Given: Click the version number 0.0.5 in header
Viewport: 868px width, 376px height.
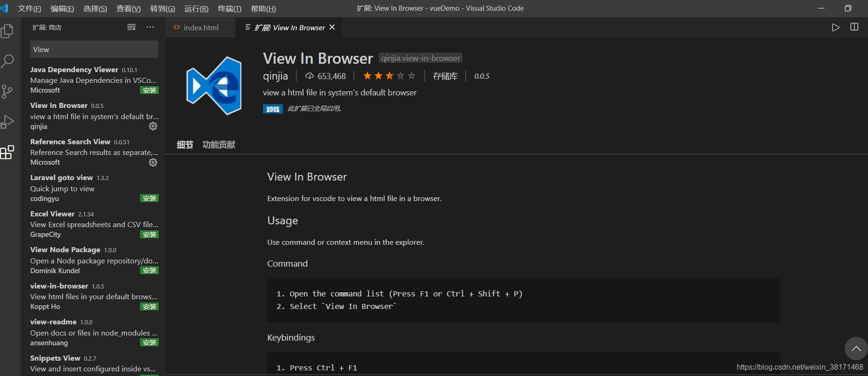Looking at the screenshot, I should [x=482, y=76].
